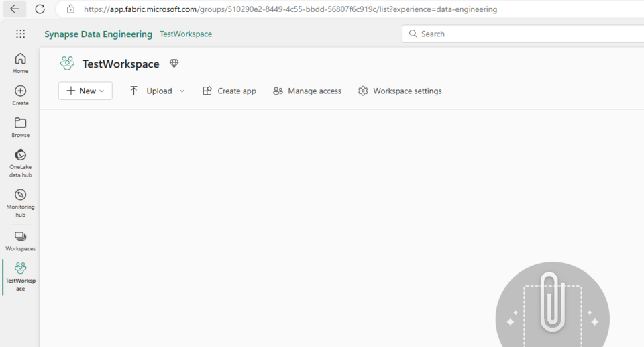Reload the page with the refresh icon
The width and height of the screenshot is (644, 347).
point(40,9)
